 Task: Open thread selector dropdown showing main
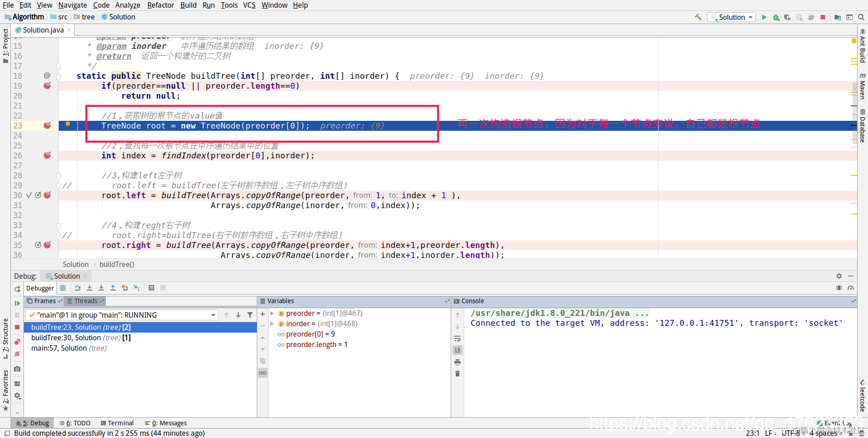coord(122,315)
